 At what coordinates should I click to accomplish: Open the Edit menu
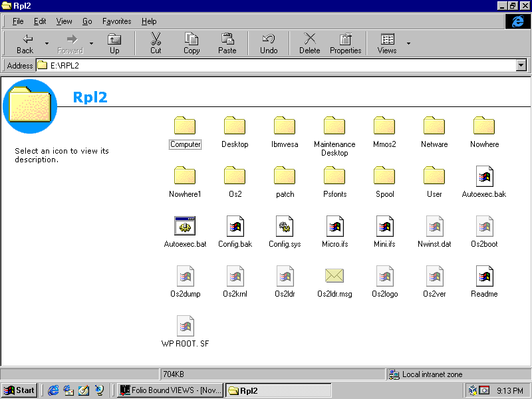(x=40, y=21)
